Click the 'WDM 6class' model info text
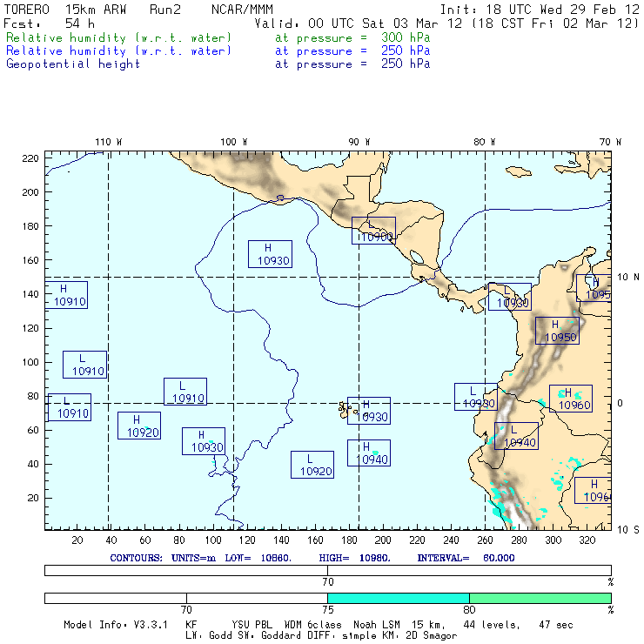Screen dimensions: 644x644 [312, 625]
